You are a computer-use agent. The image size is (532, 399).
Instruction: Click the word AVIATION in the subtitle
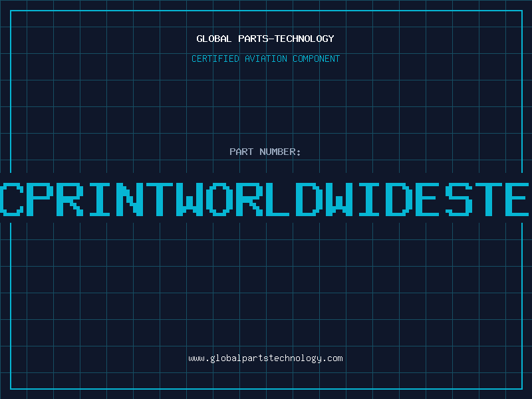point(265,59)
